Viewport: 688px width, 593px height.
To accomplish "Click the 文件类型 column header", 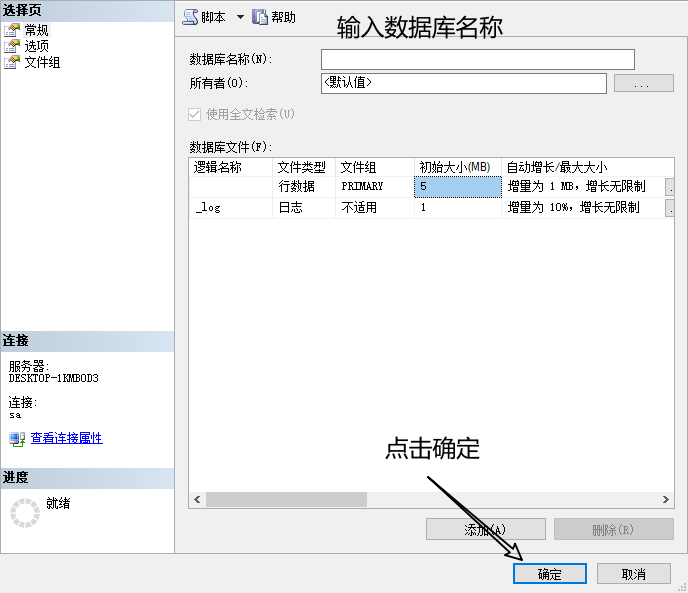I will [304, 167].
